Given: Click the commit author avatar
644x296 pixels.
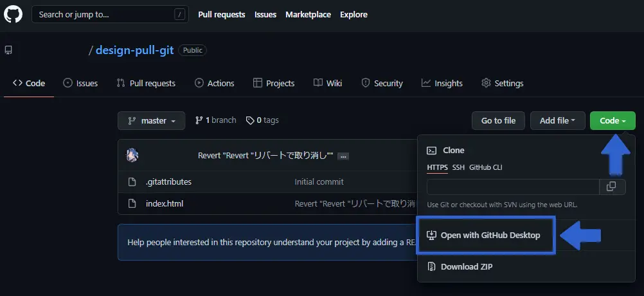Looking at the screenshot, I should pyautogui.click(x=132, y=156).
